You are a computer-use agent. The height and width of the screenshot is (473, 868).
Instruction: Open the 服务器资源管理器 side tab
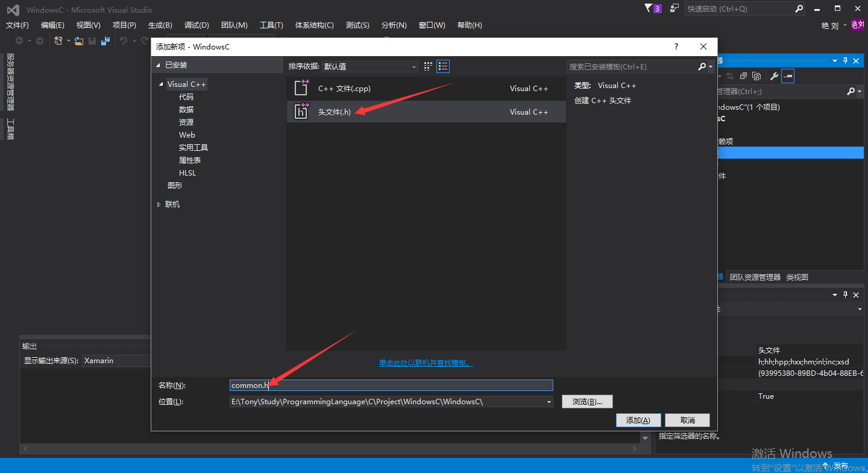tap(10, 81)
